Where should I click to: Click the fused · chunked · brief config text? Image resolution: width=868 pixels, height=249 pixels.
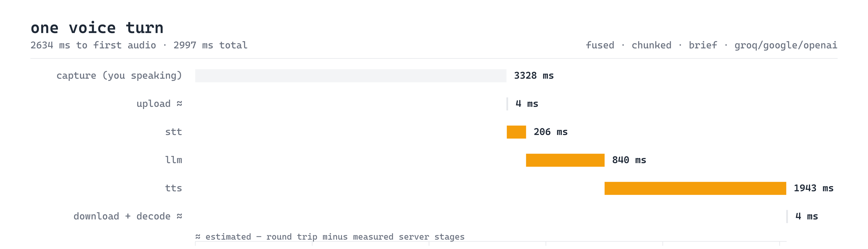[x=651, y=45]
